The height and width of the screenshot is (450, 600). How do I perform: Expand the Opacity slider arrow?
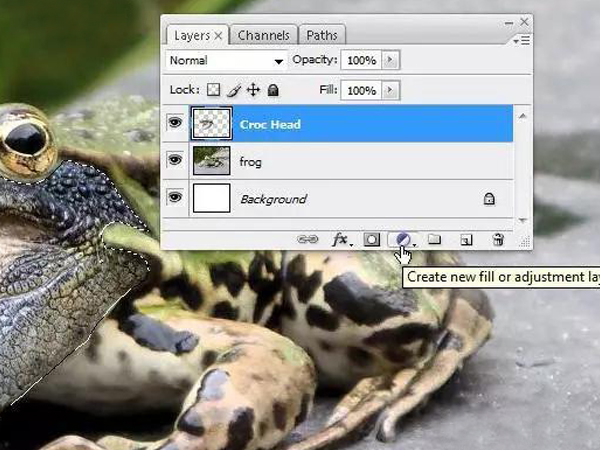pyautogui.click(x=390, y=61)
